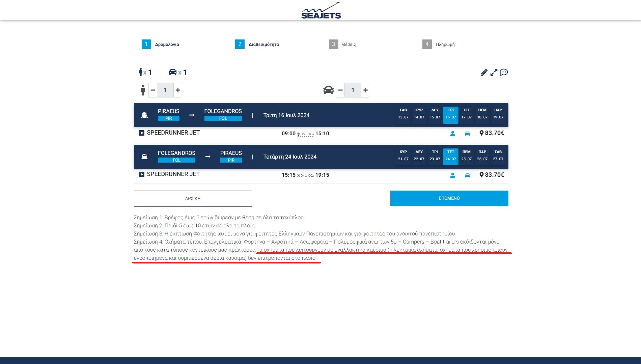Decrease passenger count with minus button
The height and width of the screenshot is (364, 641).
(153, 90)
